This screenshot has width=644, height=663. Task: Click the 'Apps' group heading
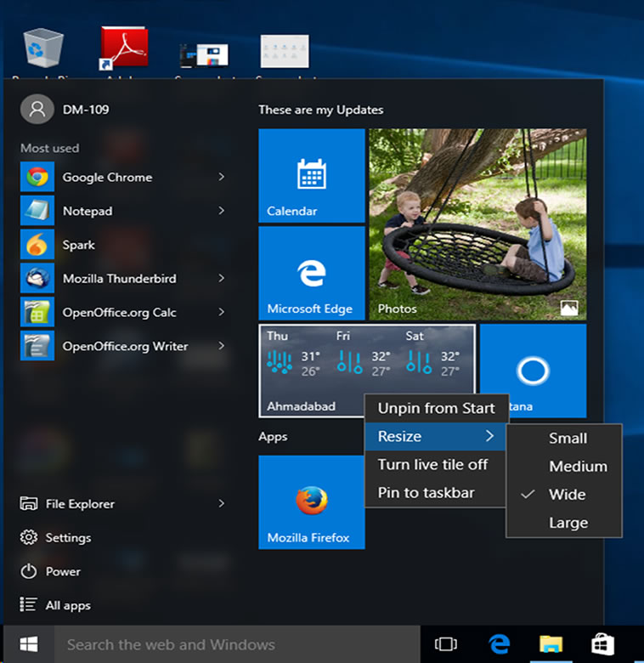[x=273, y=436]
